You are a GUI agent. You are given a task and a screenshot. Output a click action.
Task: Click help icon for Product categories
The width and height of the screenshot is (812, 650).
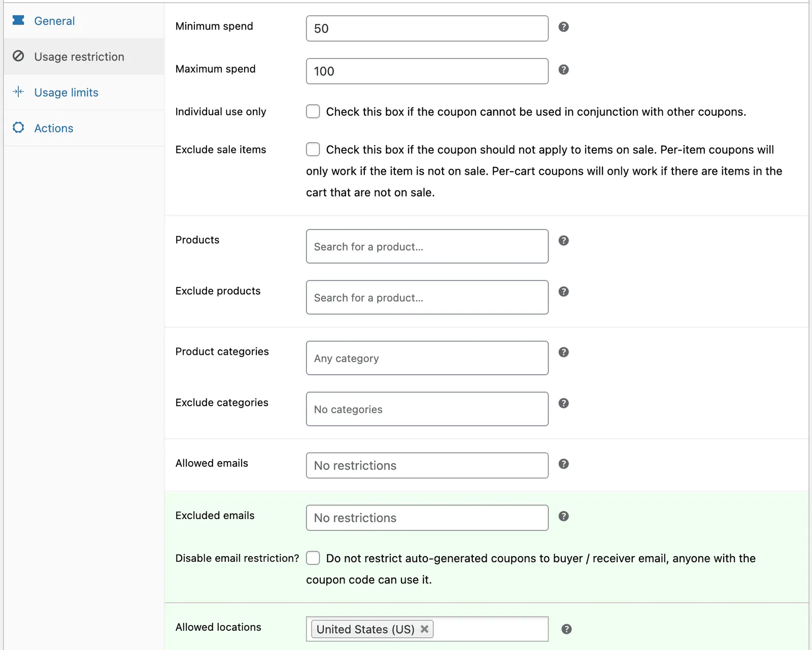coord(563,352)
